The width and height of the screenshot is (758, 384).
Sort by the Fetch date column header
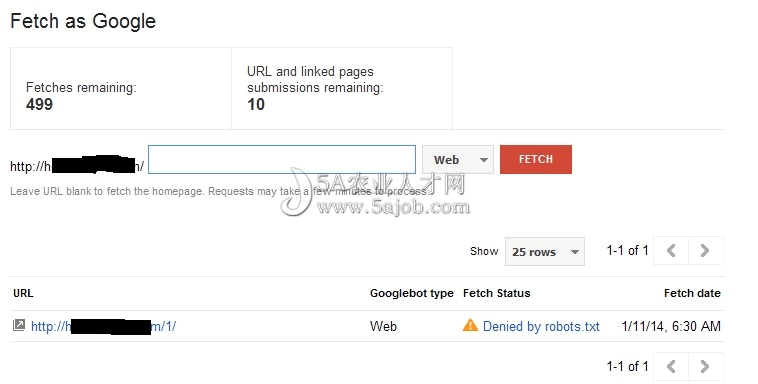click(692, 293)
